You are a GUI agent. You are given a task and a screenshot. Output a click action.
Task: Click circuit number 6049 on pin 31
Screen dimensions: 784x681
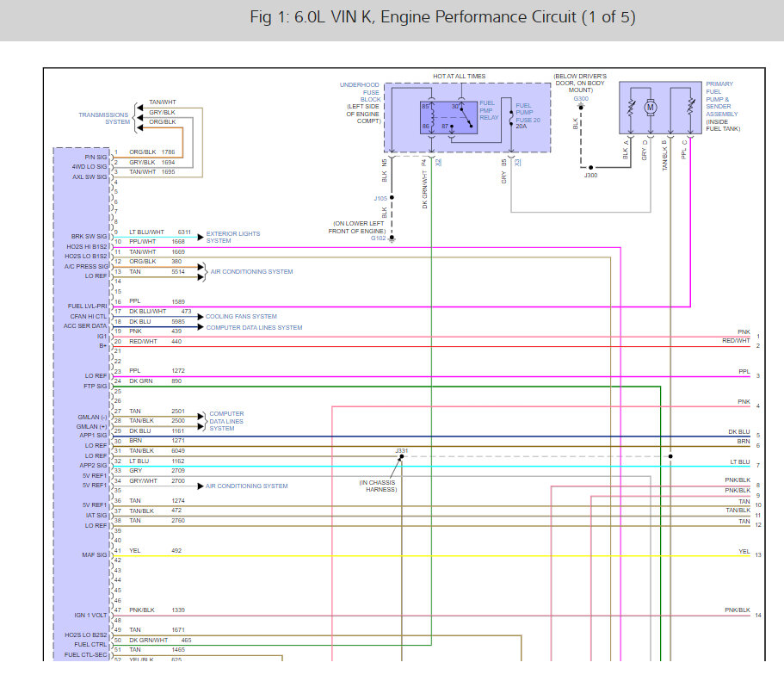click(x=178, y=451)
